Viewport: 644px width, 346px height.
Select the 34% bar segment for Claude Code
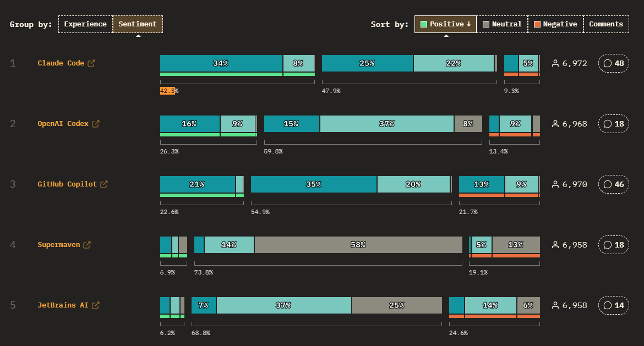[221, 63]
